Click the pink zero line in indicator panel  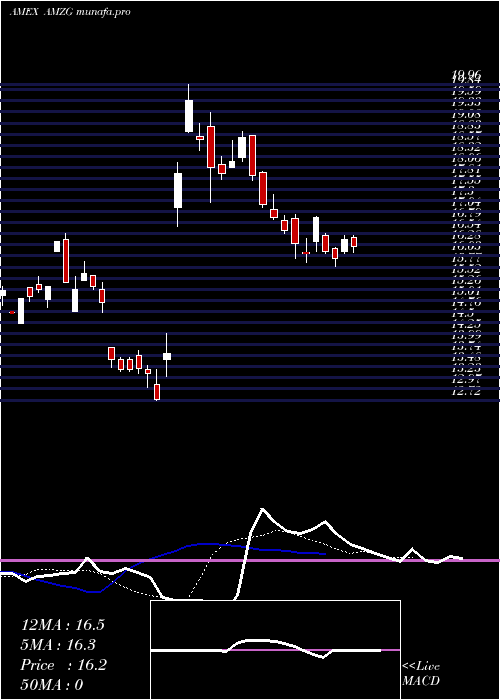coord(250,560)
